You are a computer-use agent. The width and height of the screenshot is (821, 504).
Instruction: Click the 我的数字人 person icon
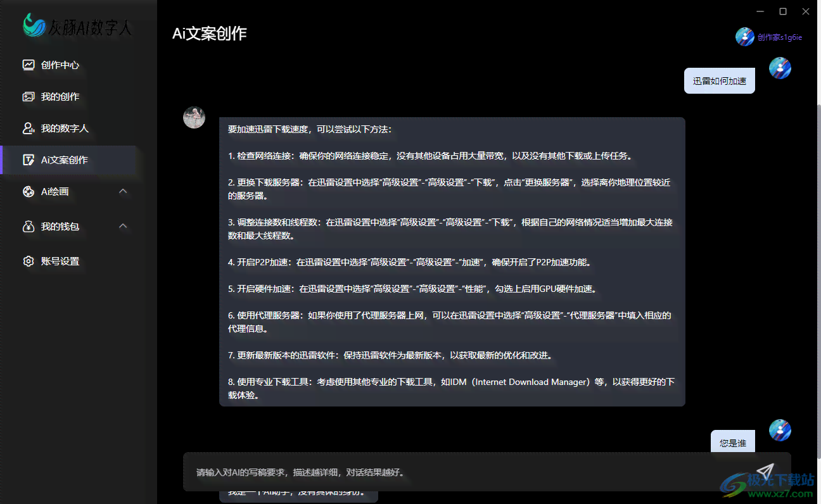pyautogui.click(x=29, y=128)
